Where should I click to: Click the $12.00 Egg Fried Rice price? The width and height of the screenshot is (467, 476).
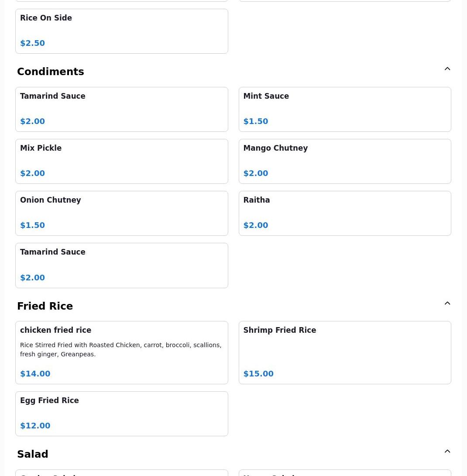35,426
